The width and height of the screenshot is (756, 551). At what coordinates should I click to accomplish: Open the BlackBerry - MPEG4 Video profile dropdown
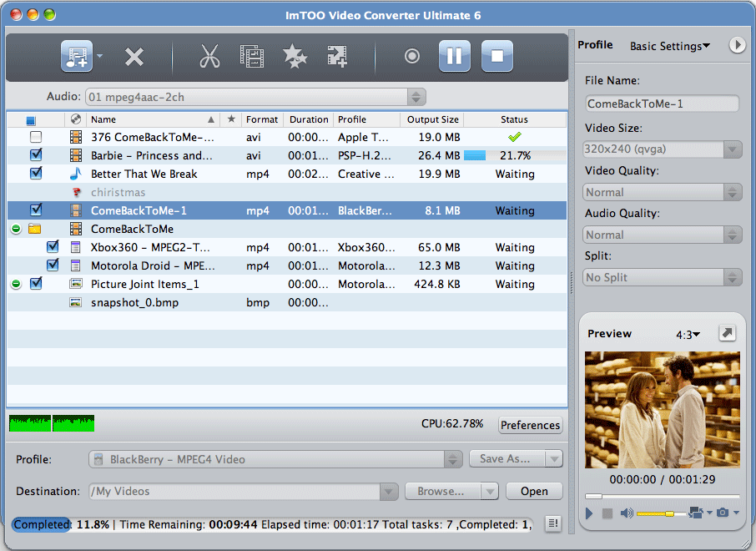click(275, 459)
